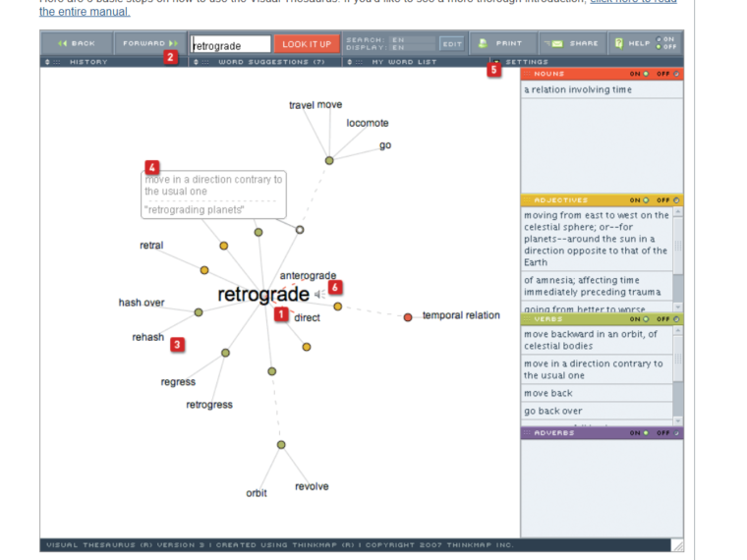Image resolution: width=747 pixels, height=560 pixels.
Task: Click the word locomote
Action: coord(368,123)
